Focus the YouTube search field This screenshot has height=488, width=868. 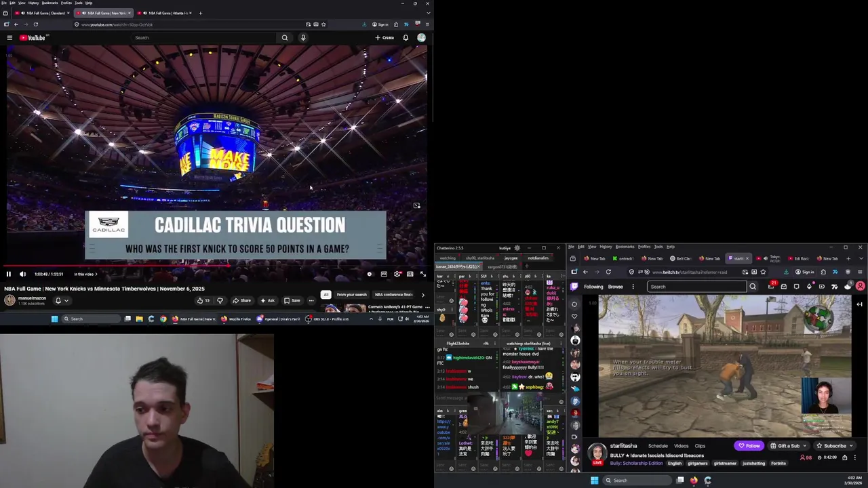click(x=205, y=38)
